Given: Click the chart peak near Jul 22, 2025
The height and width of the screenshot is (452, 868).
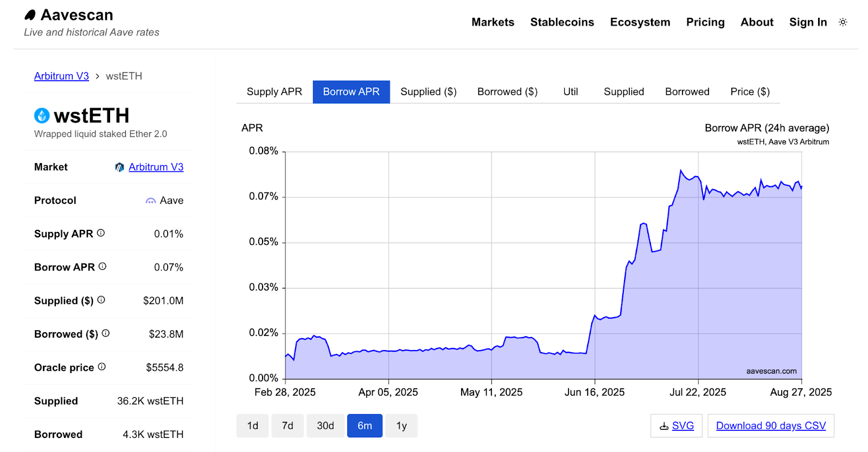Looking at the screenshot, I should (681, 170).
